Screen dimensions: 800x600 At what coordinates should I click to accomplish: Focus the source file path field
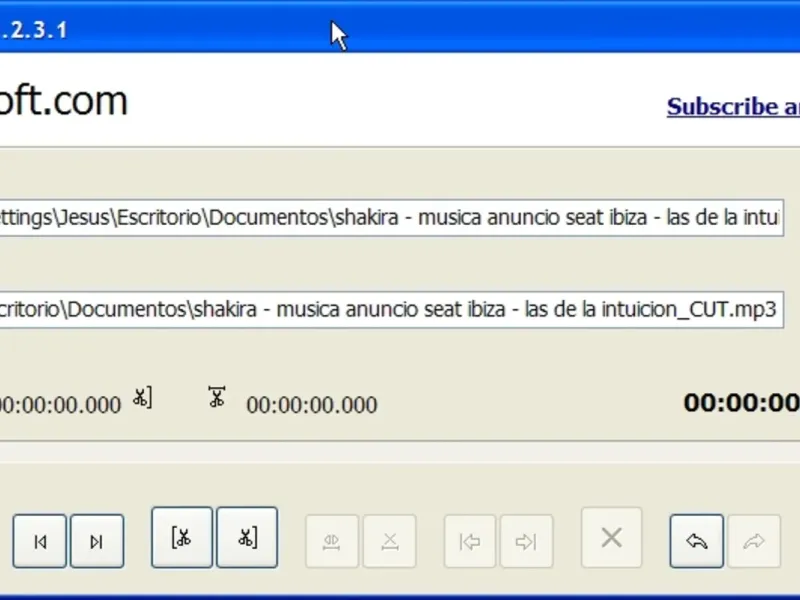(391, 218)
